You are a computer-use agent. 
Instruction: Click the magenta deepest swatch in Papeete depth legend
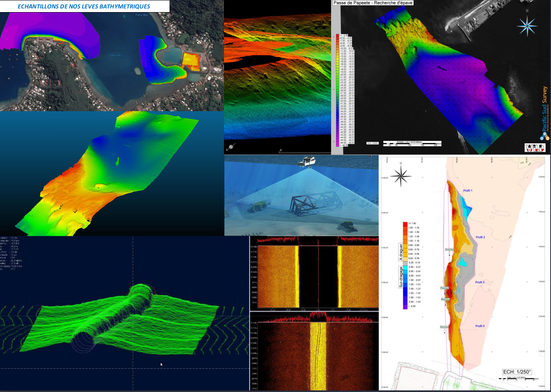point(338,145)
